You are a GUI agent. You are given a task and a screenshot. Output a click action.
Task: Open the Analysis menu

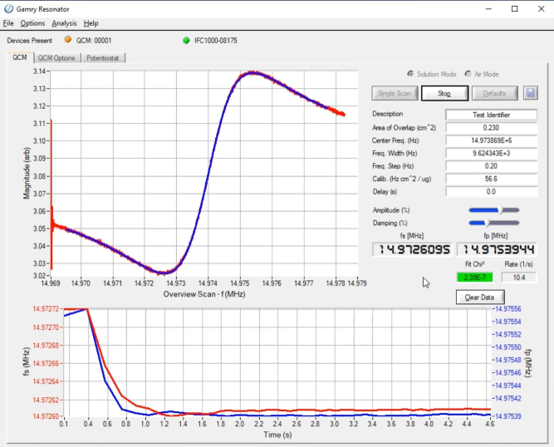[64, 23]
